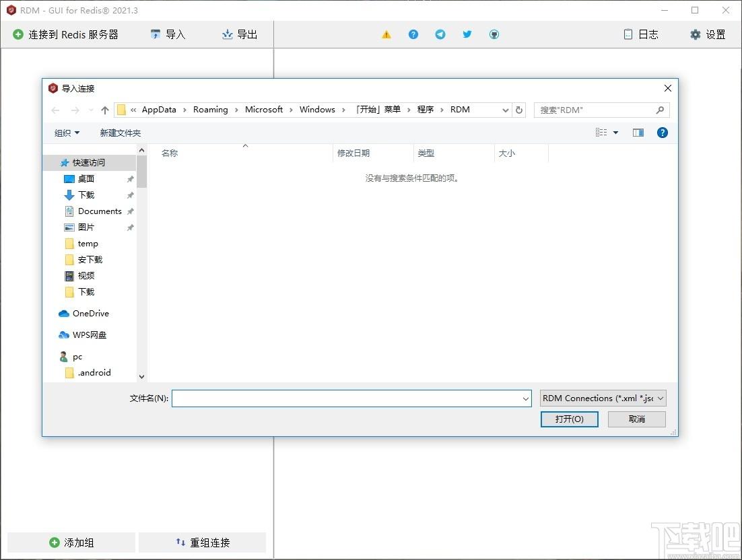This screenshot has height=560, width=742.
Task: Go forward in the file dialog
Action: pyautogui.click(x=75, y=110)
